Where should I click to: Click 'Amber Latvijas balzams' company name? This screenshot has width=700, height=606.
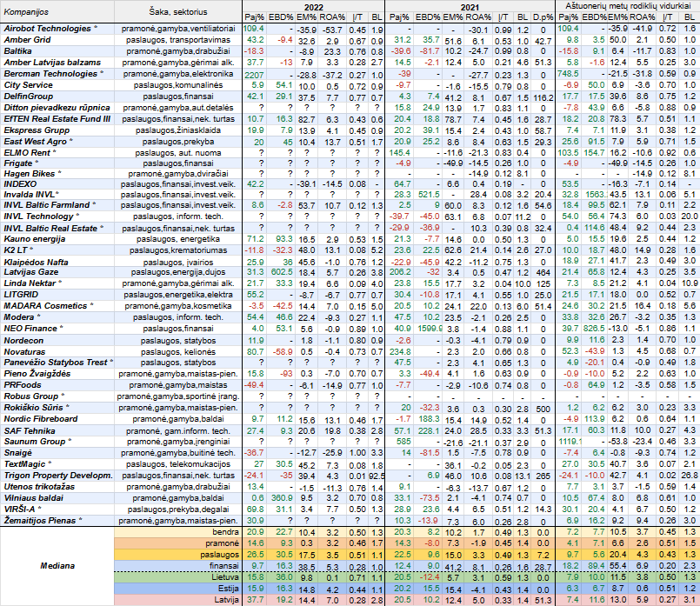(57, 63)
